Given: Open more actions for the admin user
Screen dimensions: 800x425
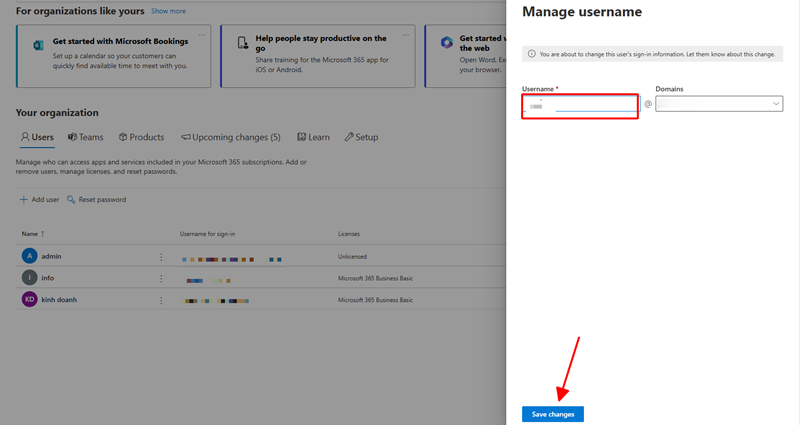Looking at the screenshot, I should pos(160,257).
